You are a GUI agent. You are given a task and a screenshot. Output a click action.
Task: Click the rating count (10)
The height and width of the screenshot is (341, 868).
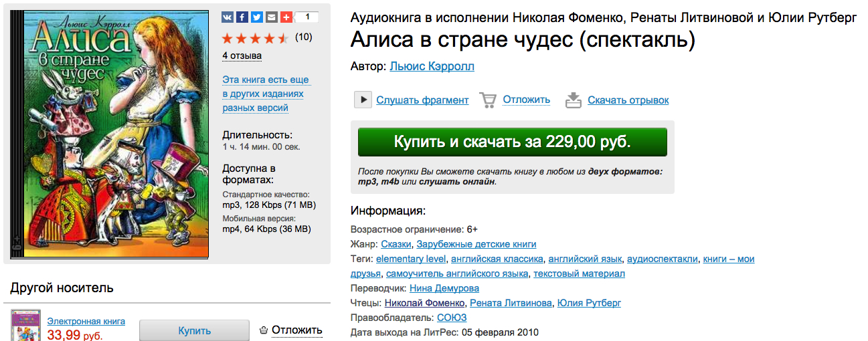coord(303,37)
